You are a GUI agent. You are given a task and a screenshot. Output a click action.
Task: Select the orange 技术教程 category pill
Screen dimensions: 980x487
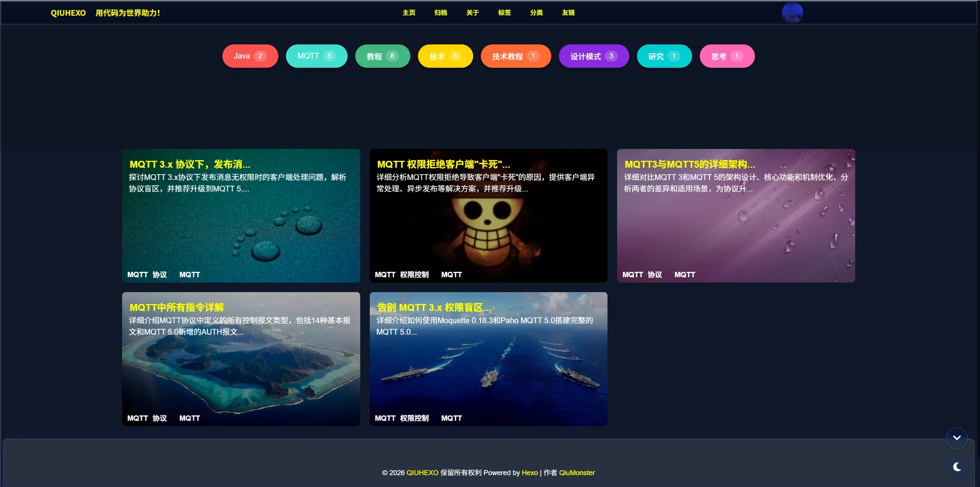pyautogui.click(x=516, y=56)
